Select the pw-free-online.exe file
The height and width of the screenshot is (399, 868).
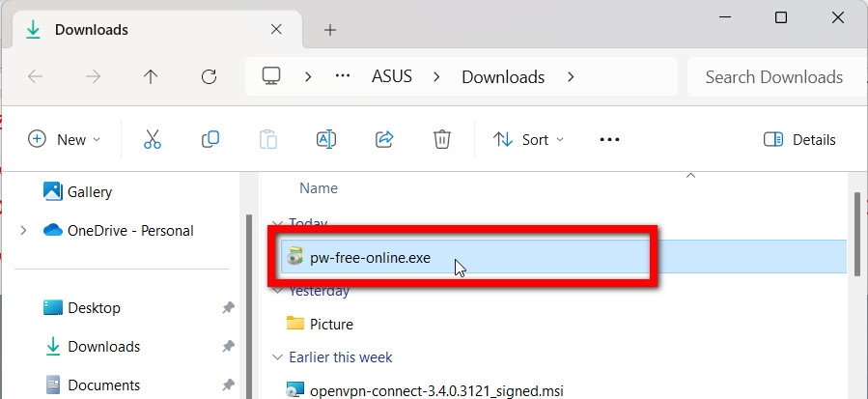point(564,257)
